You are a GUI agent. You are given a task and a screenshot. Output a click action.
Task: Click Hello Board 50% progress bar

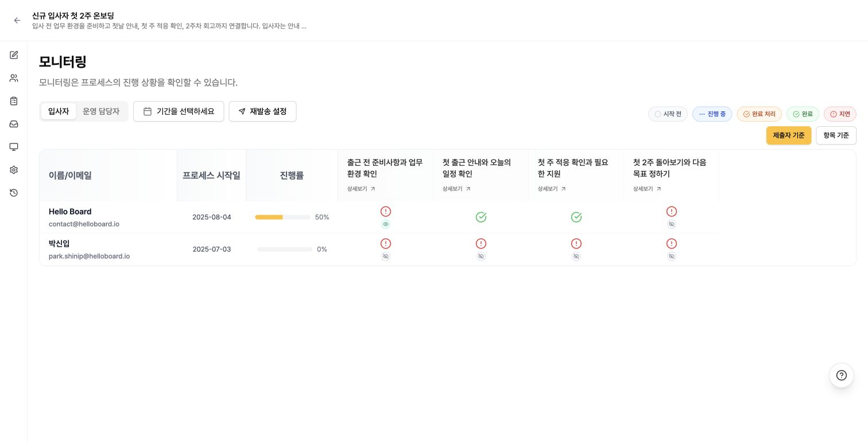point(282,217)
